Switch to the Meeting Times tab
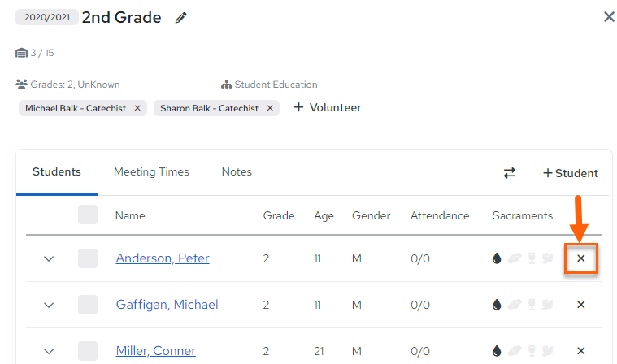617x364 pixels. (x=151, y=171)
